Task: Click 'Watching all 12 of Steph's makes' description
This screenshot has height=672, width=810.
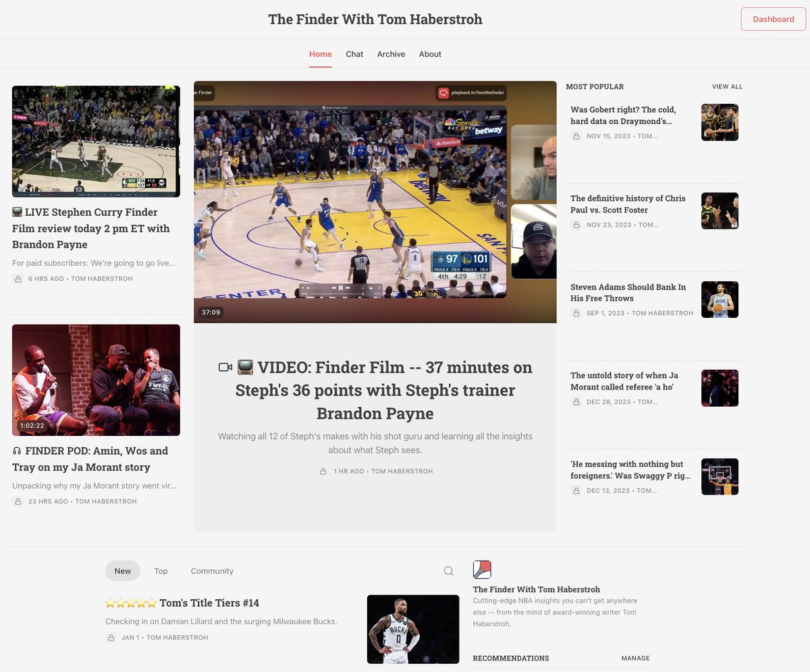Action: (x=375, y=443)
